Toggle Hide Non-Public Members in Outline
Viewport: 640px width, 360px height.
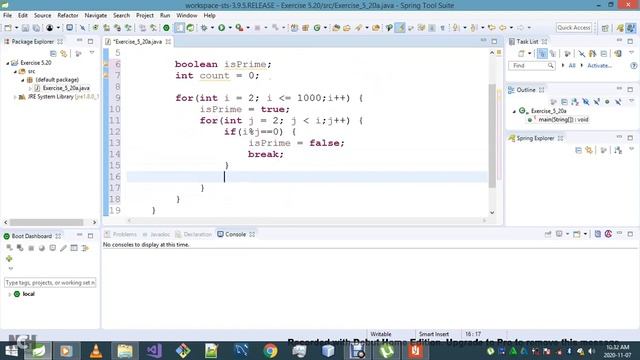pos(607,102)
